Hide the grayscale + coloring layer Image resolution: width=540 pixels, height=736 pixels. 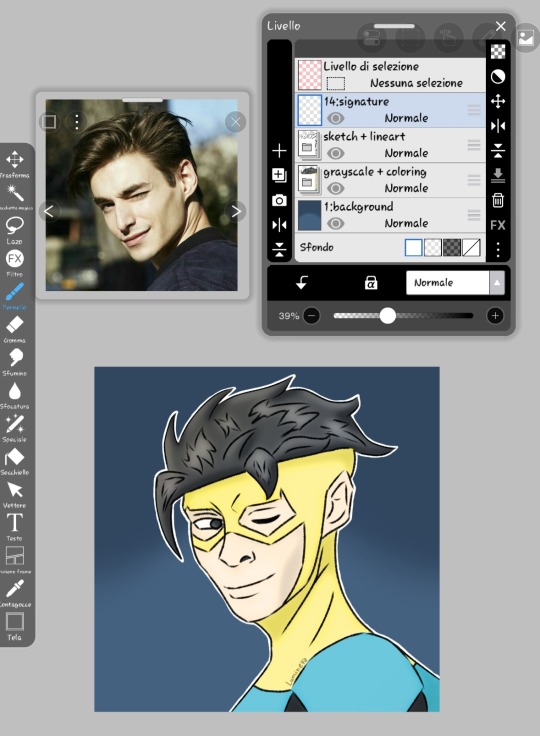(335, 188)
